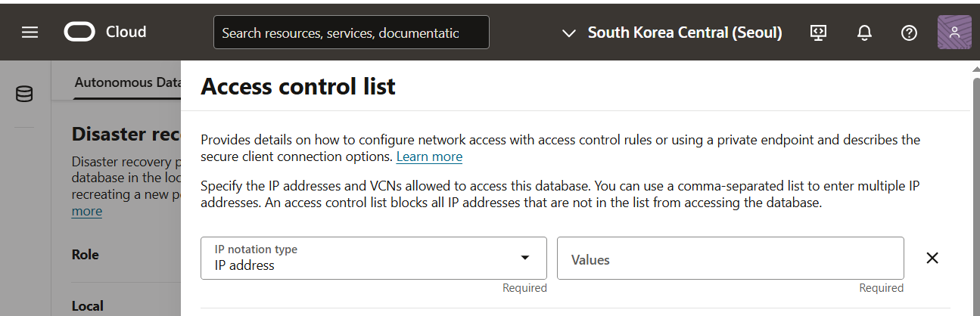The width and height of the screenshot is (980, 316).
Task: Expand the region chevron beside South Korea Central
Action: point(569,33)
